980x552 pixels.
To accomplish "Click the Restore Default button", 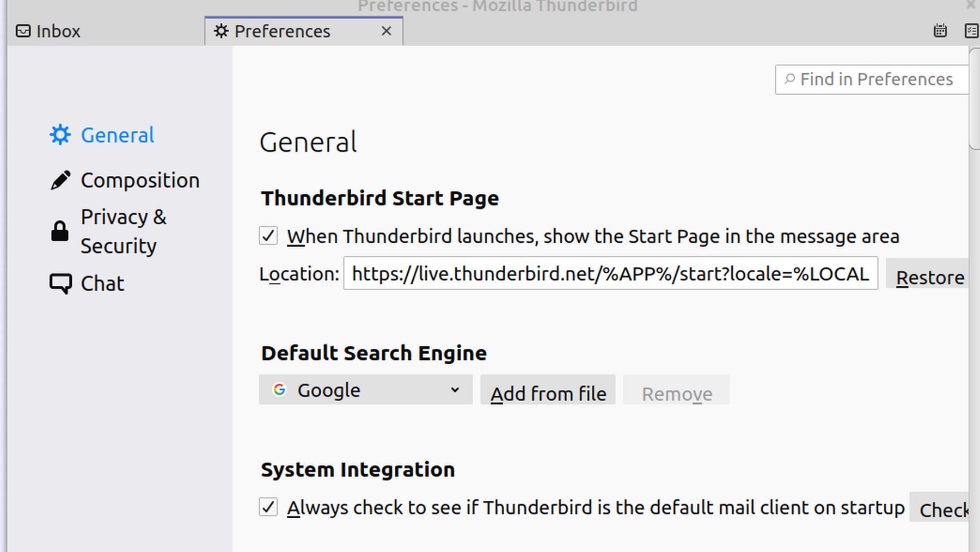I will 928,274.
